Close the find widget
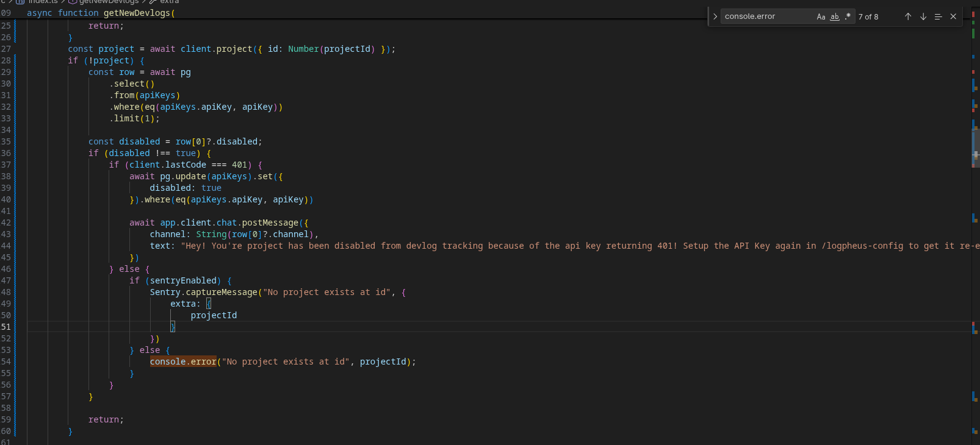 tap(953, 17)
